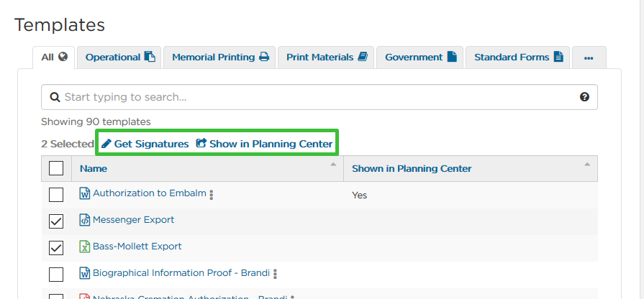Expand the more tabs ellipsis

pyautogui.click(x=589, y=57)
